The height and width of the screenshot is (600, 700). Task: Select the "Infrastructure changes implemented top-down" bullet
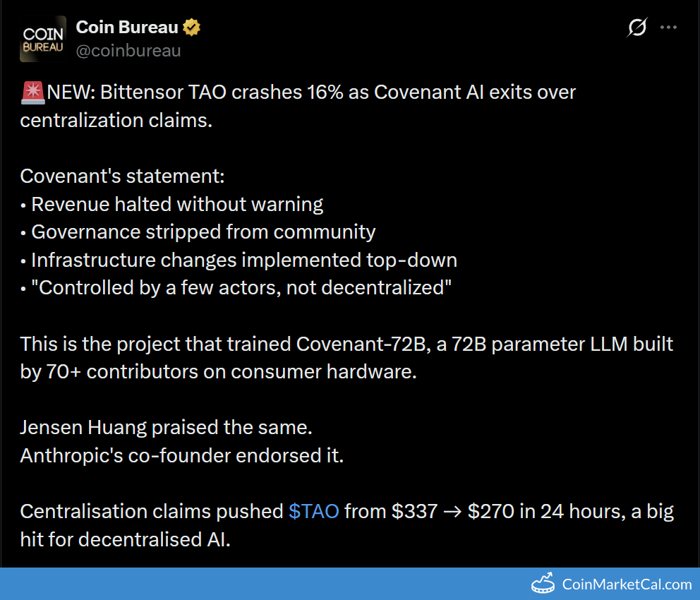[244, 260]
